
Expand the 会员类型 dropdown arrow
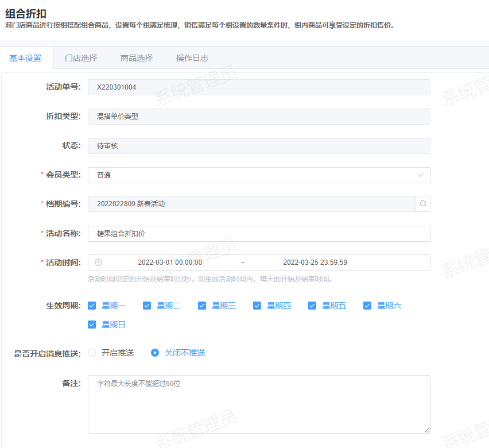[x=420, y=175]
